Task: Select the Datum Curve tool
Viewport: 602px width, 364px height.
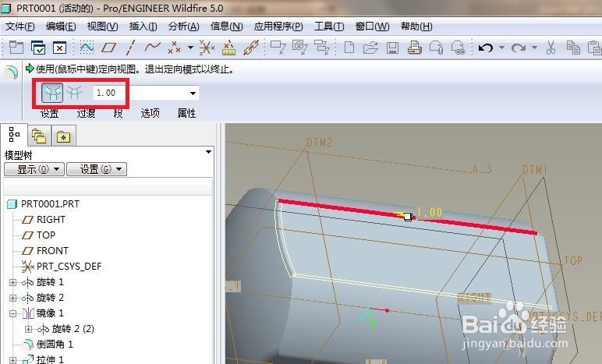Action: point(152,48)
